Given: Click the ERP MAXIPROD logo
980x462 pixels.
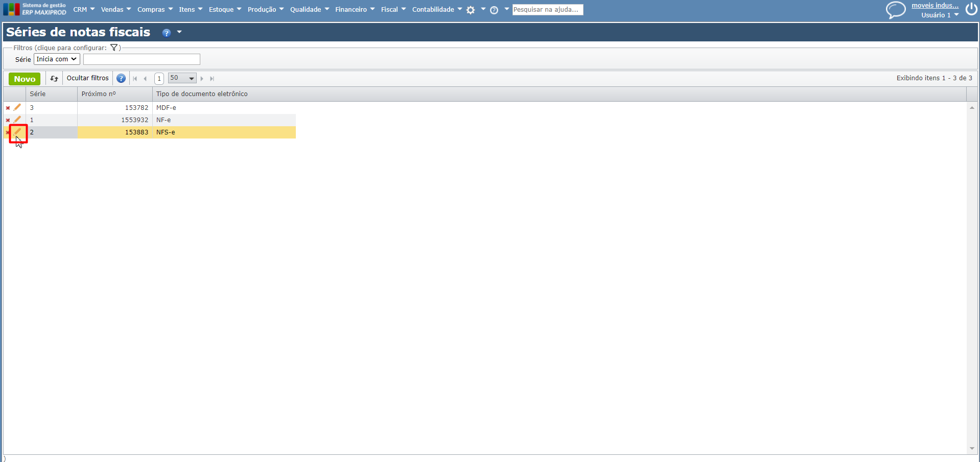Looking at the screenshot, I should pyautogui.click(x=35, y=9).
